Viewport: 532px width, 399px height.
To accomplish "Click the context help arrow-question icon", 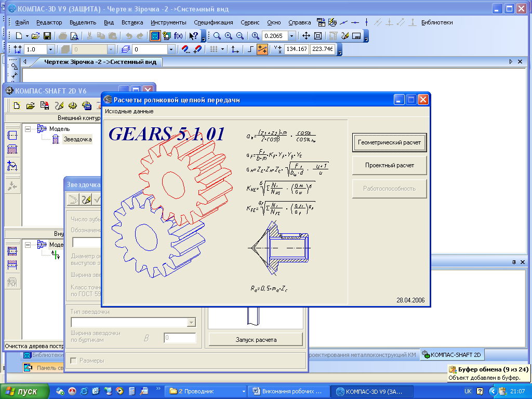I will 193,36.
